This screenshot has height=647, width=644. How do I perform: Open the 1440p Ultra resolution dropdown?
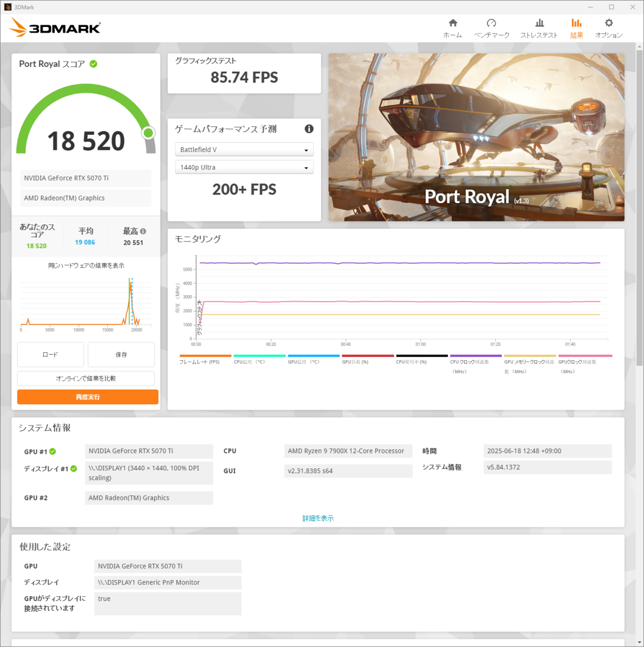pyautogui.click(x=244, y=167)
